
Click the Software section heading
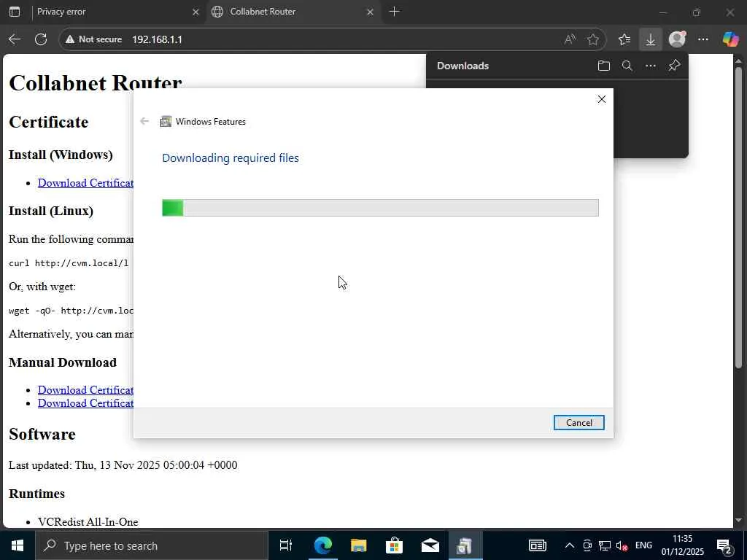click(42, 435)
